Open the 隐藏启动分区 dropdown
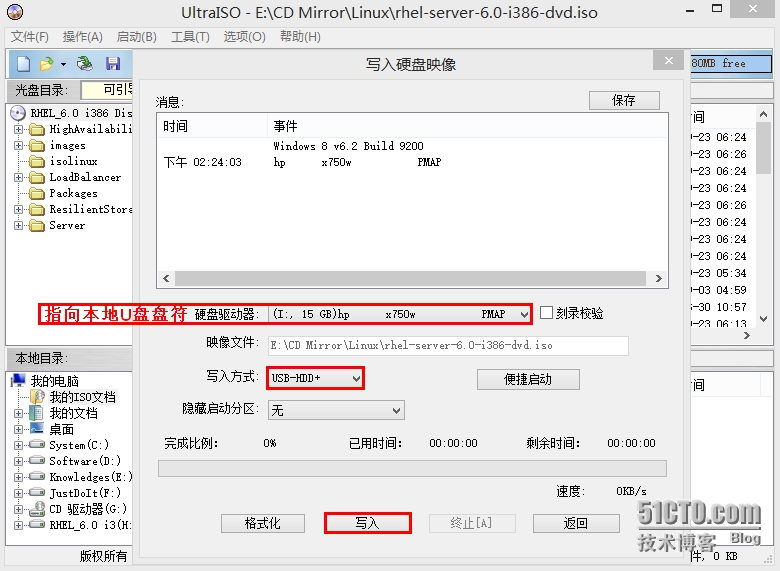Image resolution: width=780 pixels, height=571 pixels. pyautogui.click(x=336, y=410)
